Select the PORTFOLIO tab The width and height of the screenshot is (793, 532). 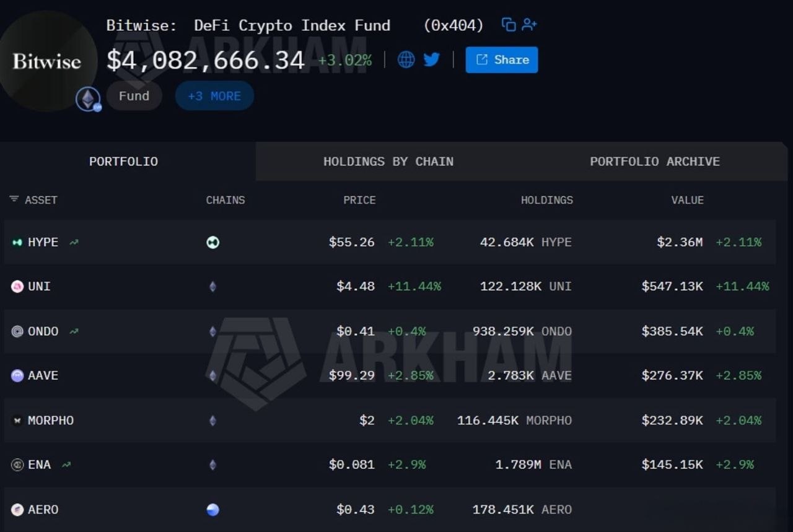coord(123,162)
